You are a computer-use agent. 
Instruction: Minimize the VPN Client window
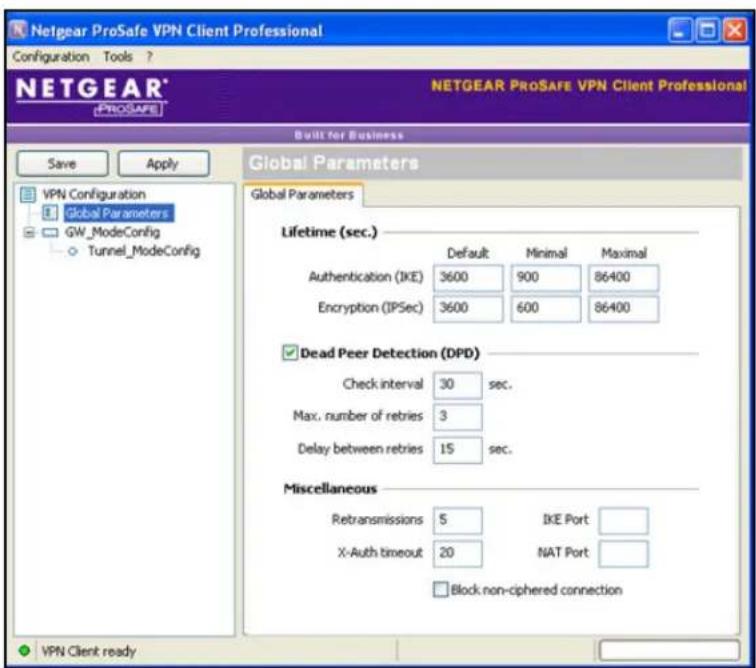point(680,31)
